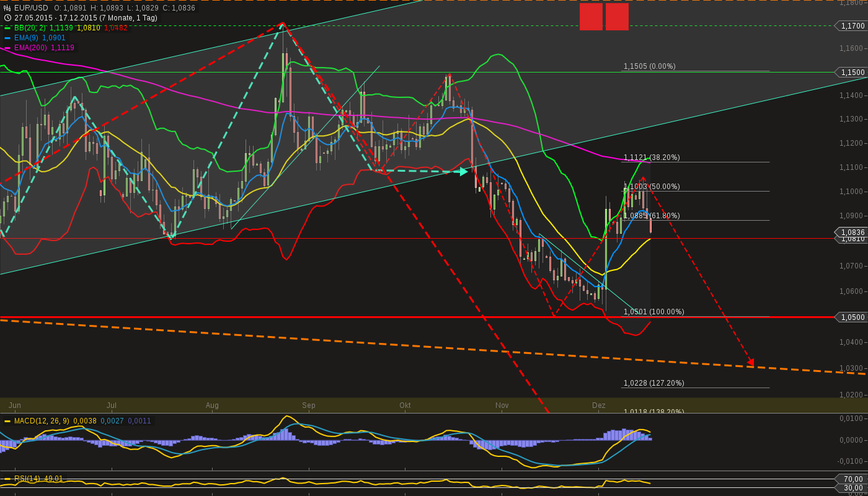Click the EMA(200) value 1,1119

63,48
